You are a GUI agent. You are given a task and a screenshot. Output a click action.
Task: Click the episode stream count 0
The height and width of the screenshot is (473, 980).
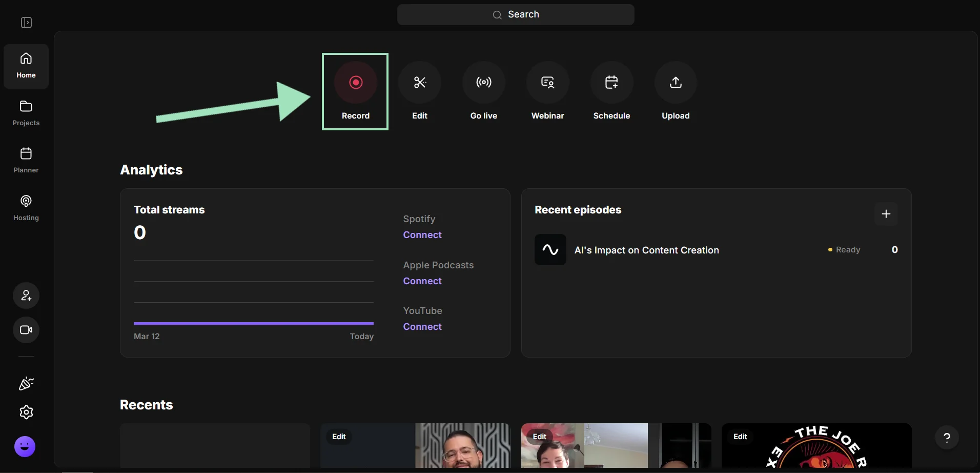pos(895,250)
